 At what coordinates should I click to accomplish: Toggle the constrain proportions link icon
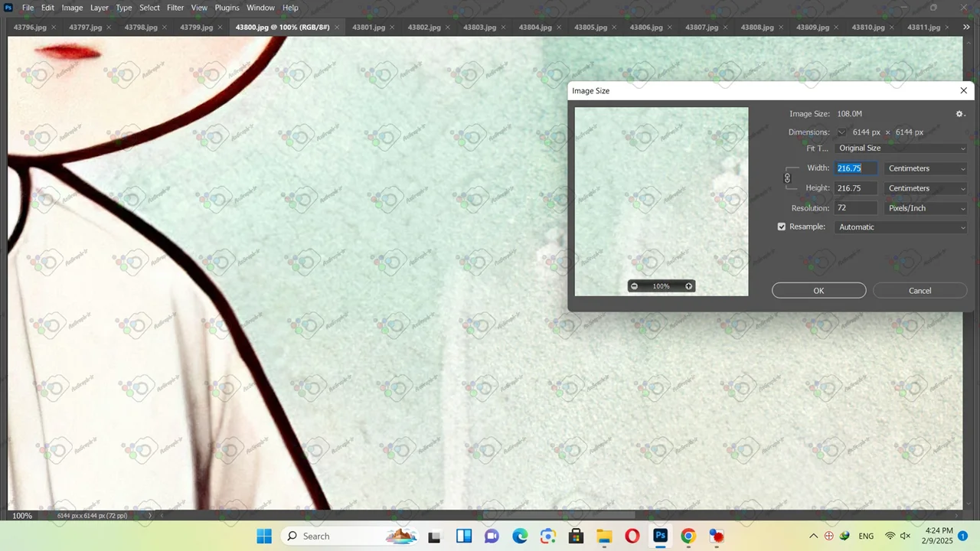click(x=787, y=178)
